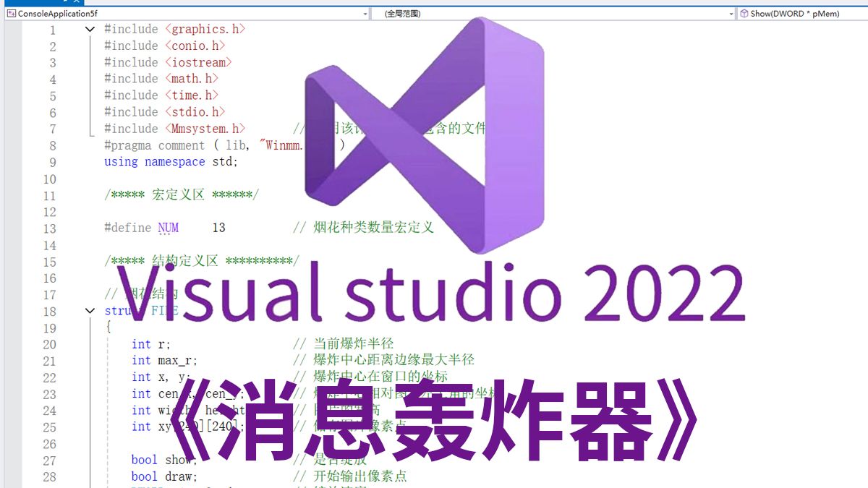Click the 宏定义区 comment banner

point(182,195)
